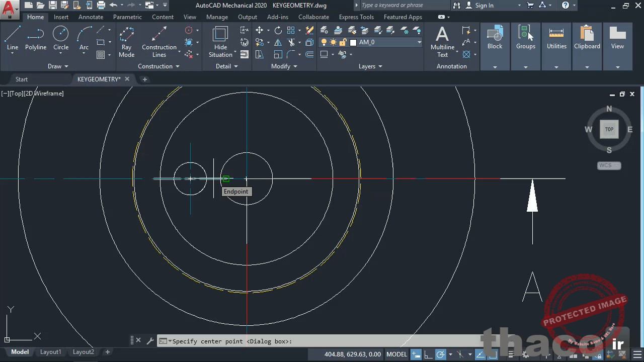Click the TOP face of the ViewCube
This screenshot has height=362, width=644.
pos(609,129)
